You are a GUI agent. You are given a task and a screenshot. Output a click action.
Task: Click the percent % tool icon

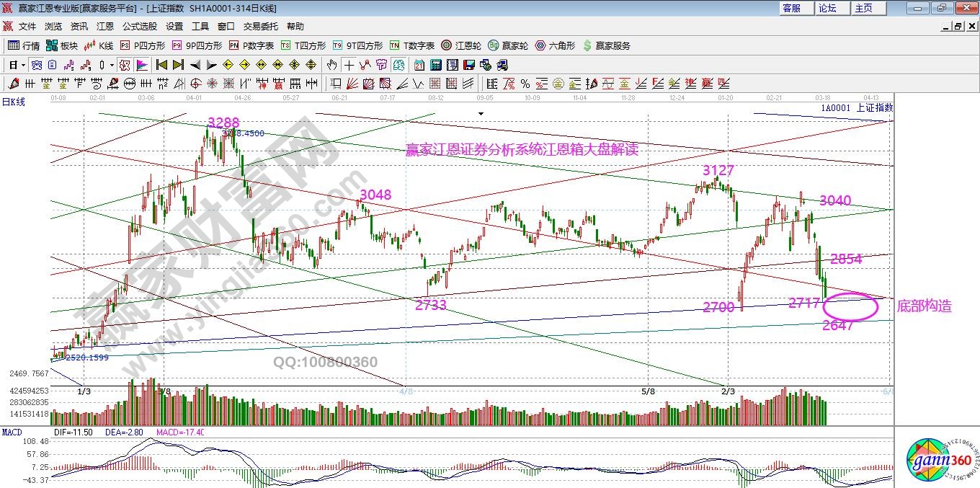[525, 84]
